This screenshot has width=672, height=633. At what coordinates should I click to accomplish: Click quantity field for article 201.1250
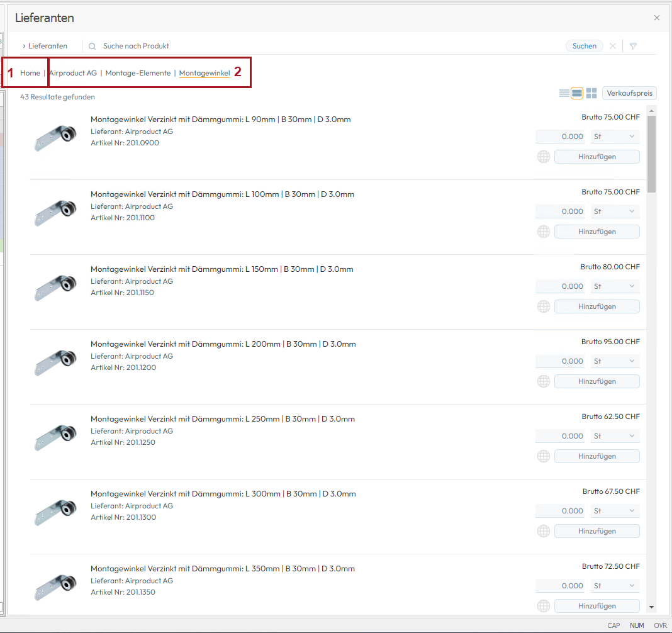click(x=560, y=436)
